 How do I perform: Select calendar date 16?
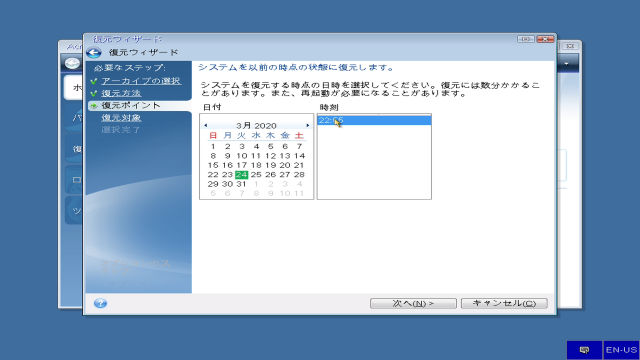point(227,165)
